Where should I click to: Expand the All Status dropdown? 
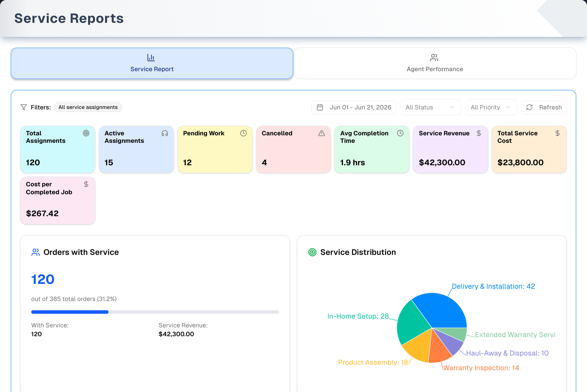430,107
